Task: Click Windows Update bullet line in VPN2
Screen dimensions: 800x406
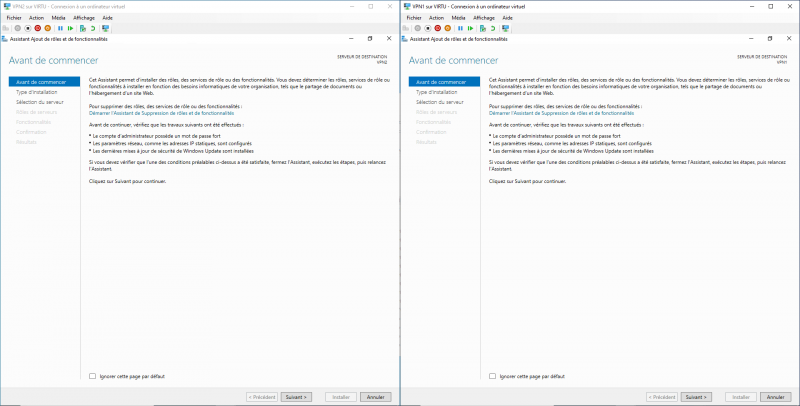Action: coord(172,151)
